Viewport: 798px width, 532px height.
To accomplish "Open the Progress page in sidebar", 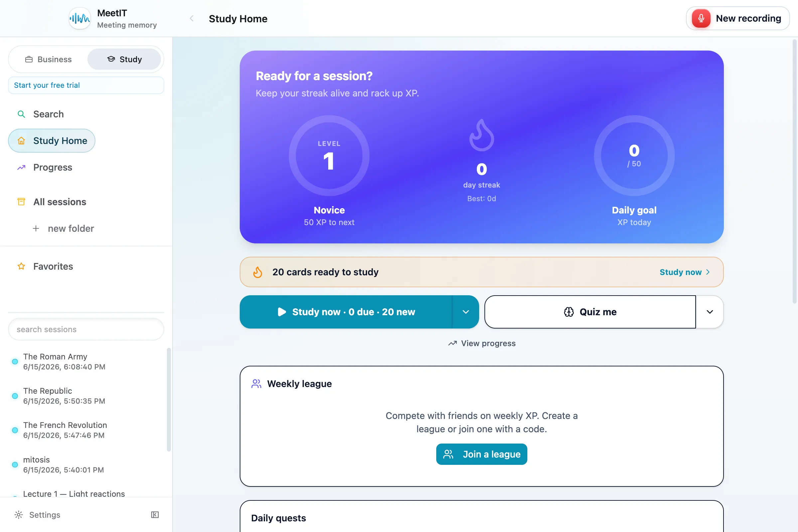I will coord(53,167).
